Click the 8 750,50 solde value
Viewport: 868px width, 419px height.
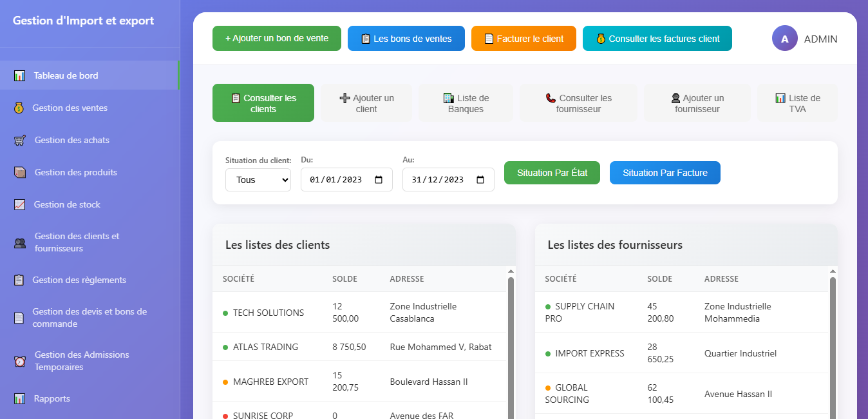pyautogui.click(x=349, y=347)
